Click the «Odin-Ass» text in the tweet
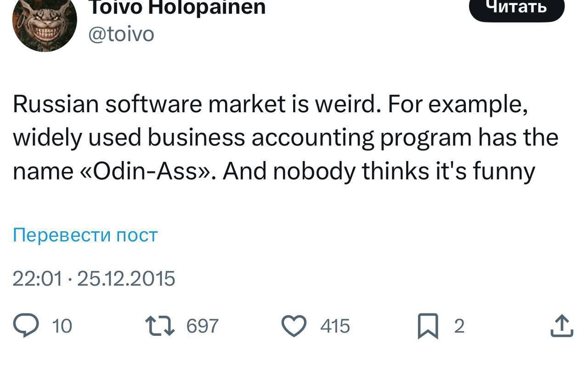The width and height of the screenshot is (588, 368). 147,172
